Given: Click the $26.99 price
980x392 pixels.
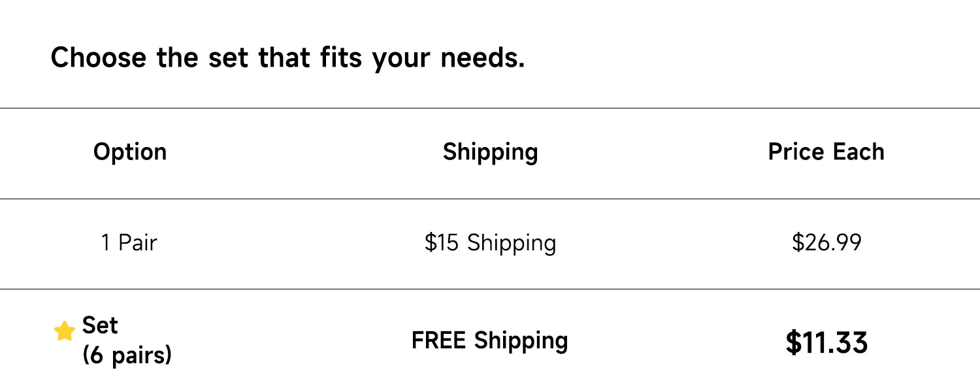Looking at the screenshot, I should 826,243.
